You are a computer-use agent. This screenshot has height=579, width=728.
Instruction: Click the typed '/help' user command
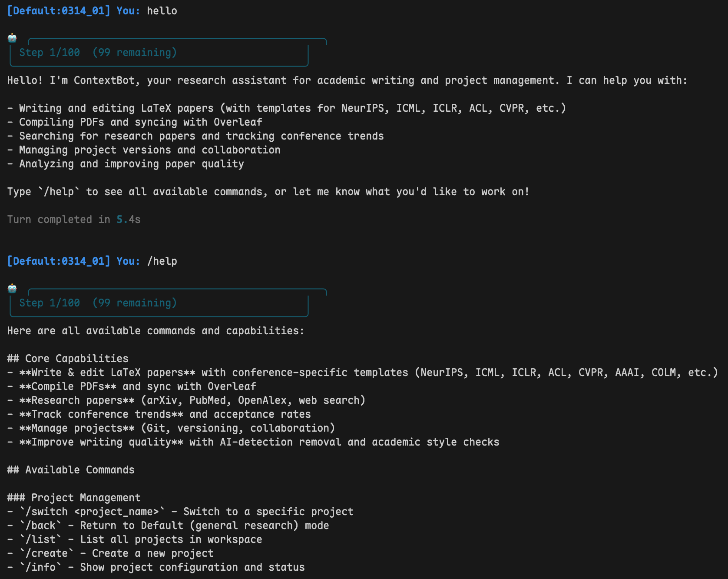click(162, 261)
